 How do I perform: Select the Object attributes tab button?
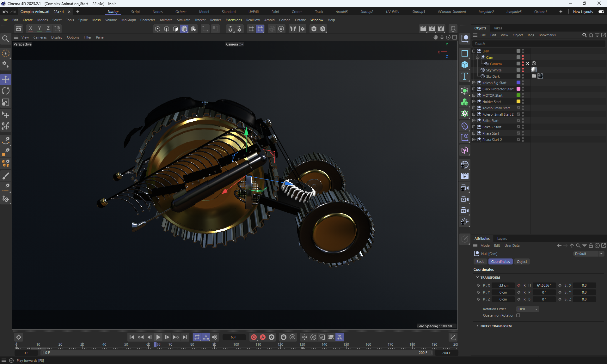pyautogui.click(x=522, y=262)
